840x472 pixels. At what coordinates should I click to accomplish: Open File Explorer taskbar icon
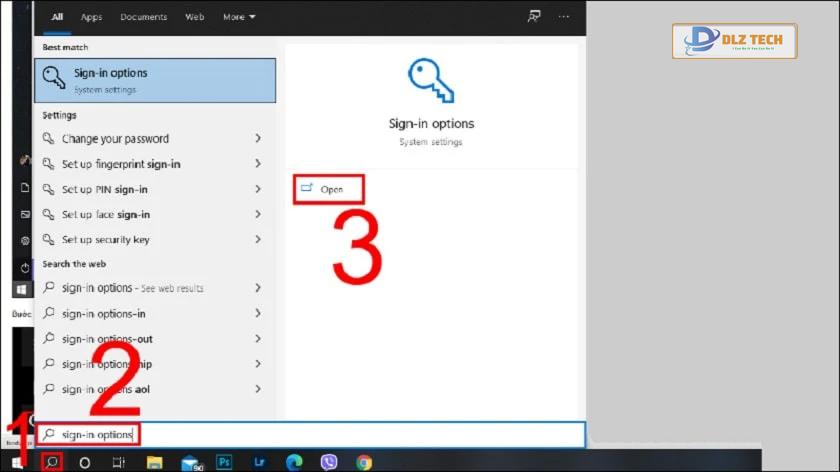(x=154, y=462)
